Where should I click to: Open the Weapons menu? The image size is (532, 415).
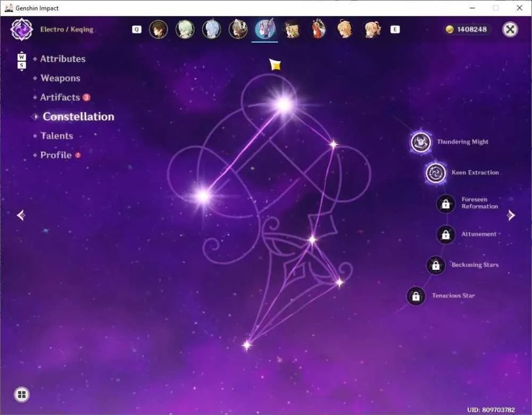pyautogui.click(x=61, y=78)
